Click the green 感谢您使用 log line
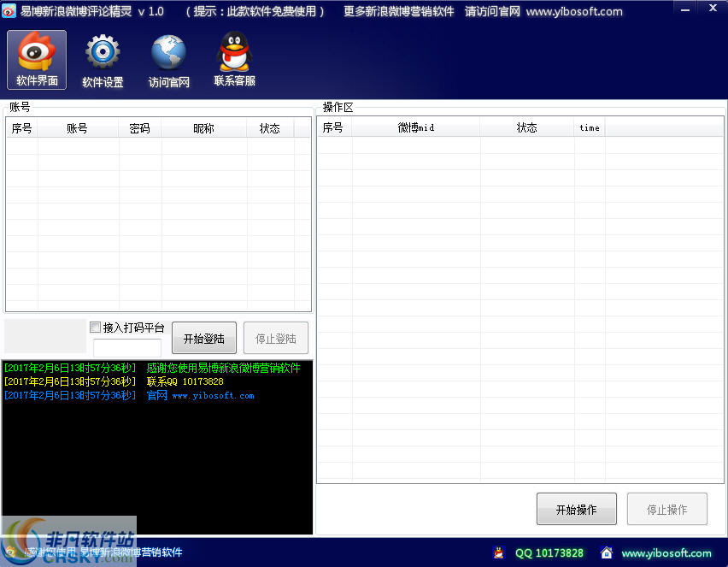The height and width of the screenshot is (567, 728). [x=152, y=368]
